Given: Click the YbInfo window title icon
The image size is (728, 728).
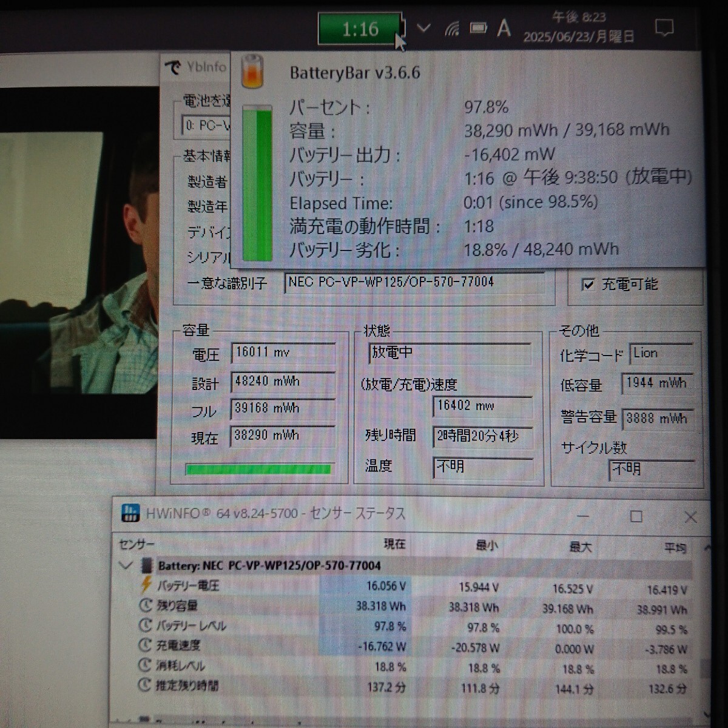Looking at the screenshot, I should pos(174,67).
